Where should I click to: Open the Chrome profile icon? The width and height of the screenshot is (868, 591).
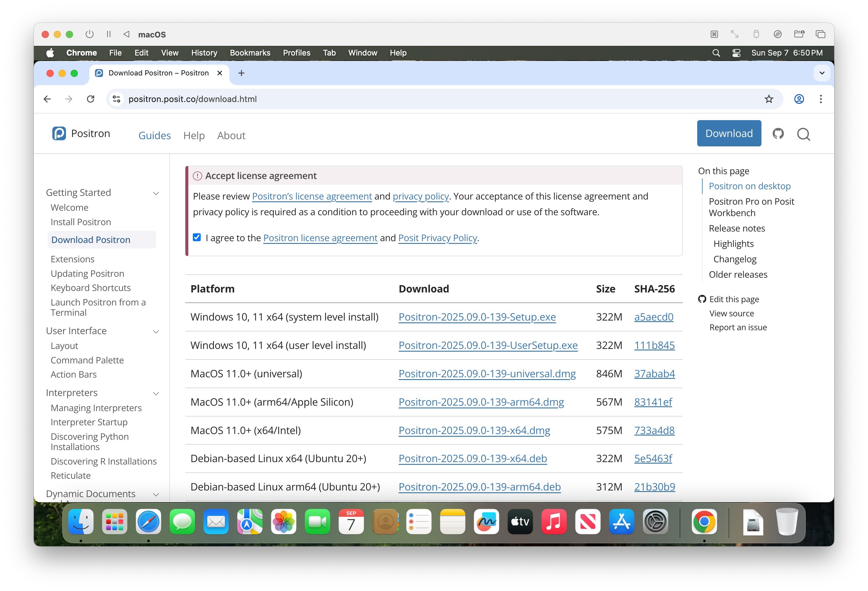tap(799, 99)
